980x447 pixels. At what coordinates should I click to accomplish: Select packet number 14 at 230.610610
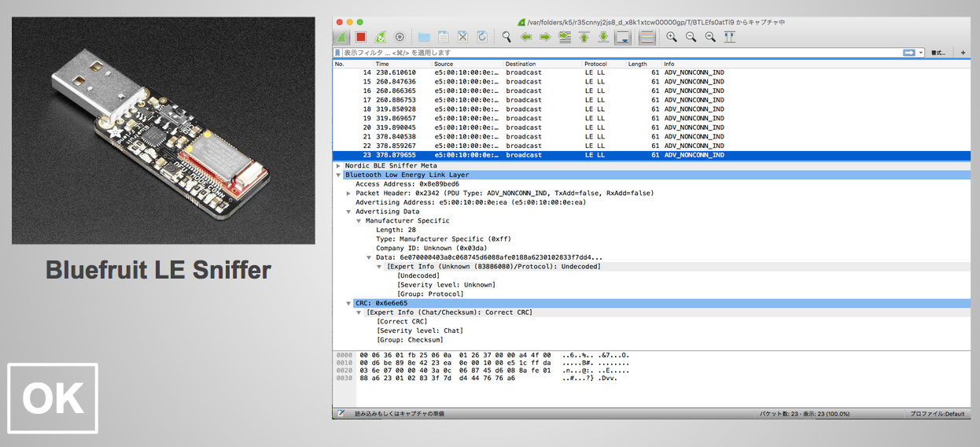pyautogui.click(x=652, y=72)
